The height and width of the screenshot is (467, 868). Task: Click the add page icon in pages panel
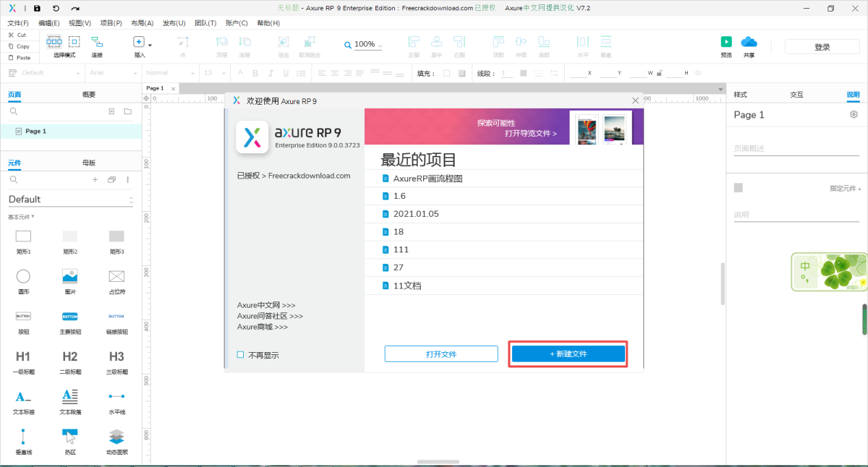(111, 111)
